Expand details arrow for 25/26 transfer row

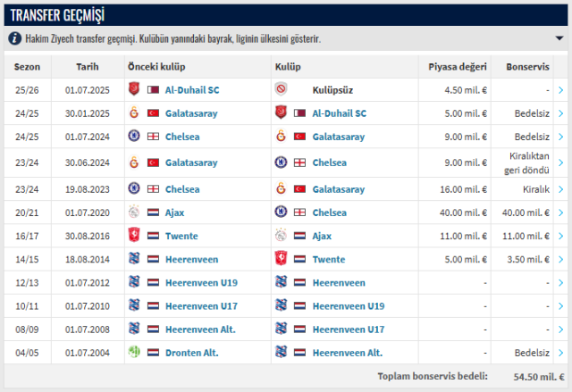tap(560, 89)
